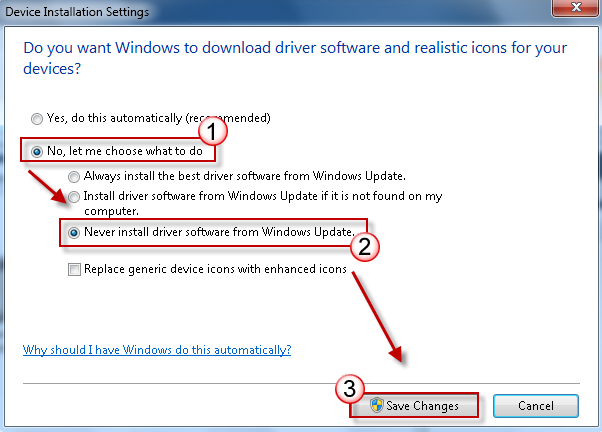Enable 'Replace generic device icons with enhanced icons'
This screenshot has height=432, width=602.
click(74, 269)
